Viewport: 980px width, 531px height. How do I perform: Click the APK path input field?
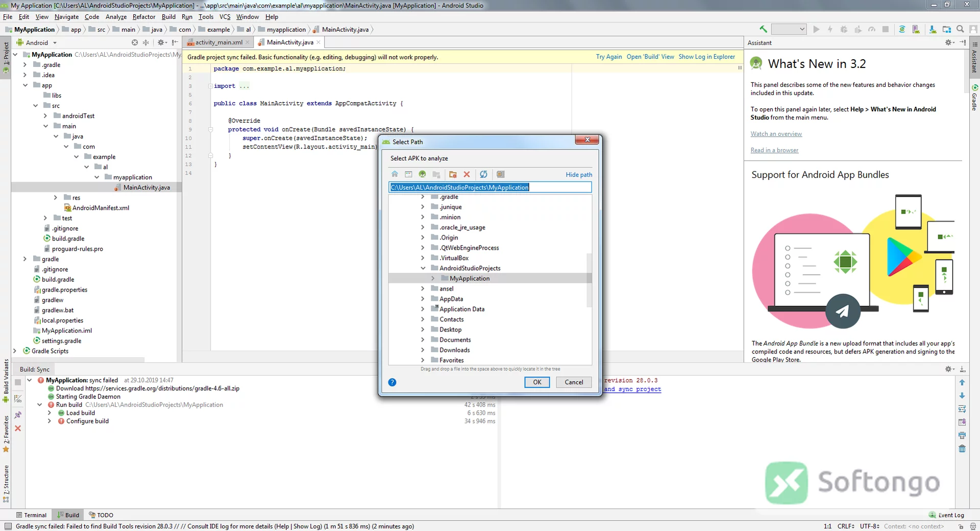point(490,187)
